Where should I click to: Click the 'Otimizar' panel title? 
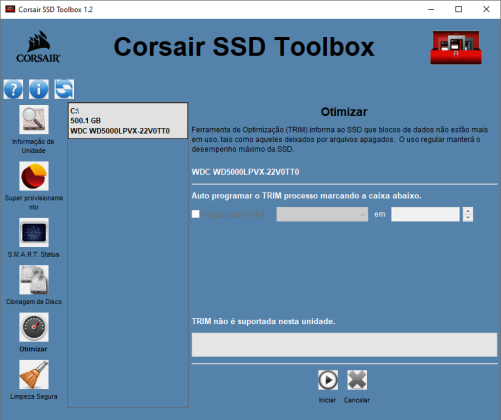coord(344,112)
